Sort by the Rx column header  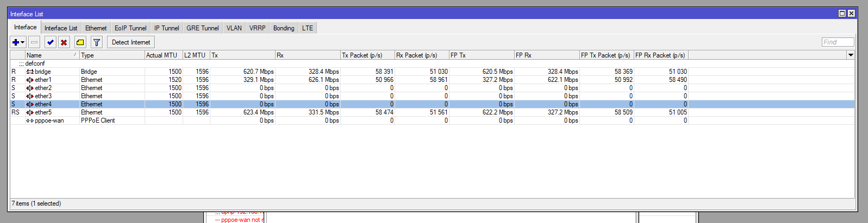pyautogui.click(x=308, y=55)
